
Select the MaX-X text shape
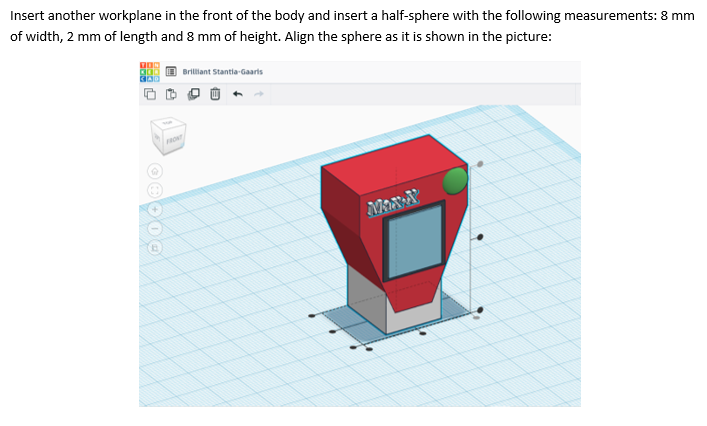393,203
